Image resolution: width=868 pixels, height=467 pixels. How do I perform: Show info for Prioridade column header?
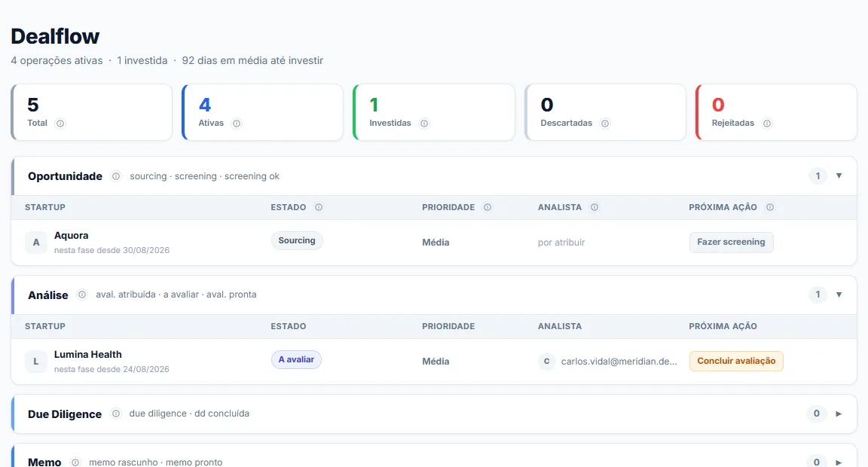pos(487,207)
